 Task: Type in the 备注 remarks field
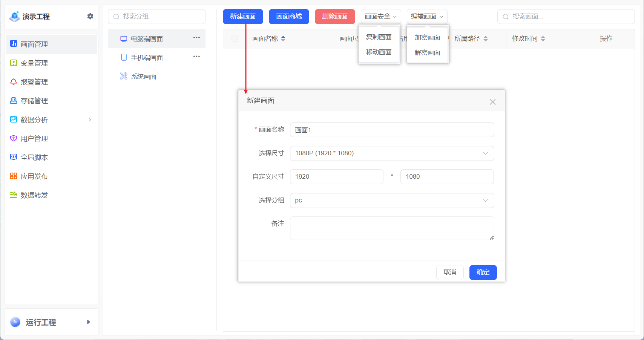(x=392, y=228)
